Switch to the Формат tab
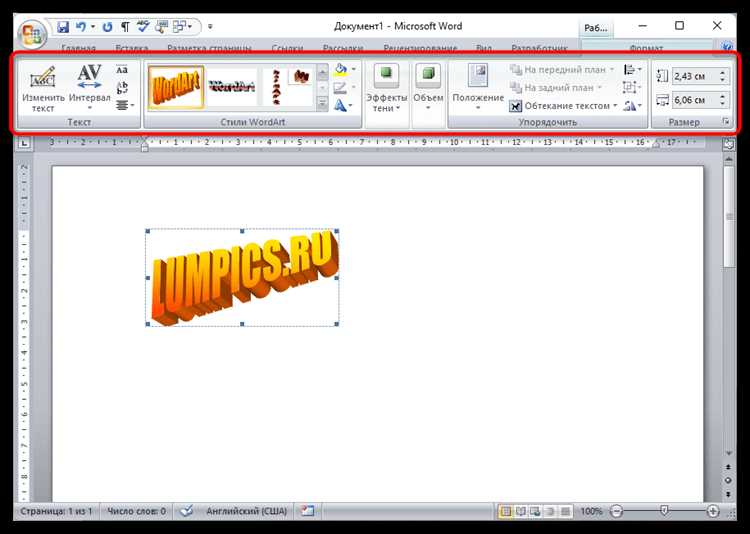The image size is (750, 534). tap(646, 48)
